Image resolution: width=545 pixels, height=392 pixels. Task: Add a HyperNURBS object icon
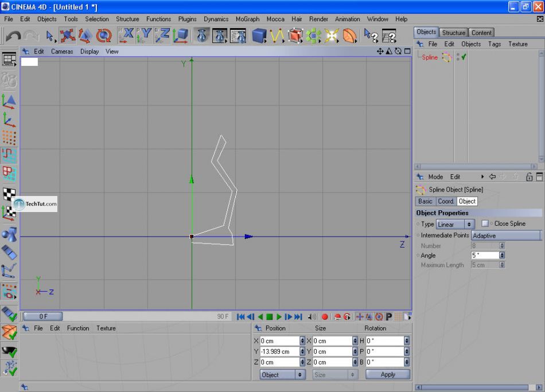coord(295,36)
